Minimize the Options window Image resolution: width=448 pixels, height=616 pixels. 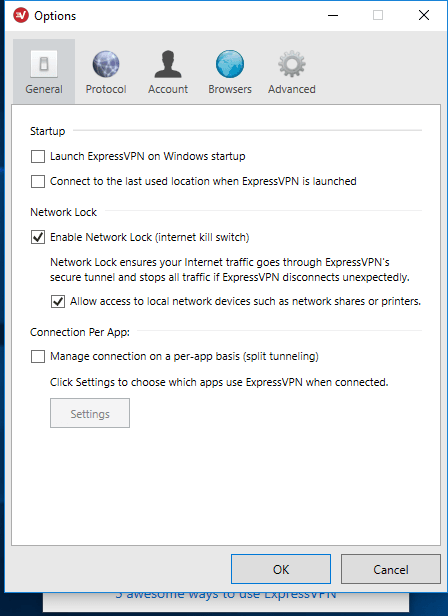(333, 16)
